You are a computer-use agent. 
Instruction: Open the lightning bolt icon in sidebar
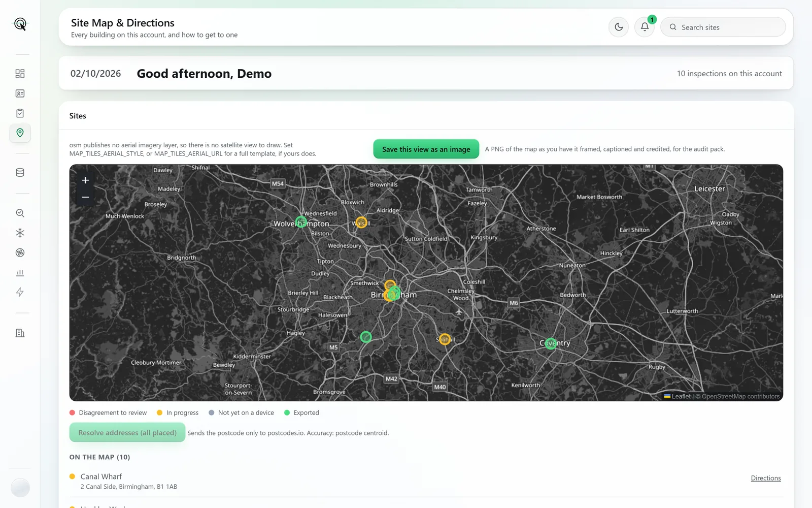tap(20, 292)
